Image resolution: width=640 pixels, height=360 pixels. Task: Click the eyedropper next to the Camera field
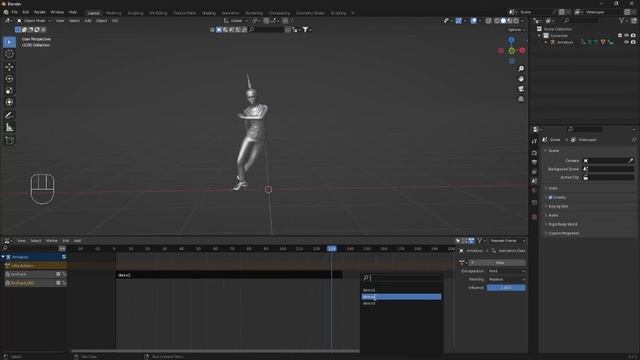click(631, 161)
